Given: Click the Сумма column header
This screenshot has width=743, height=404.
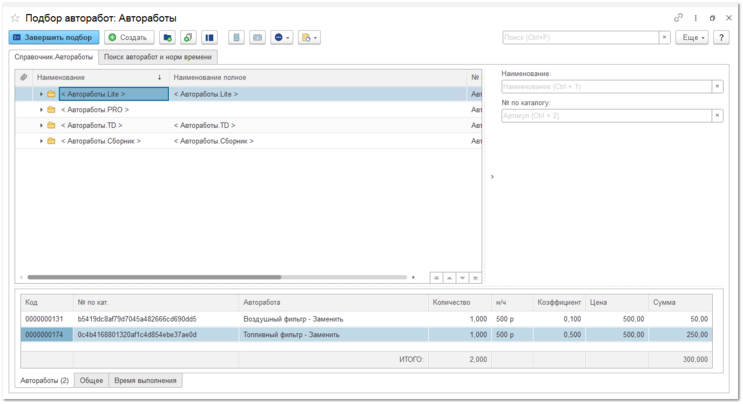Looking at the screenshot, I should 680,302.
